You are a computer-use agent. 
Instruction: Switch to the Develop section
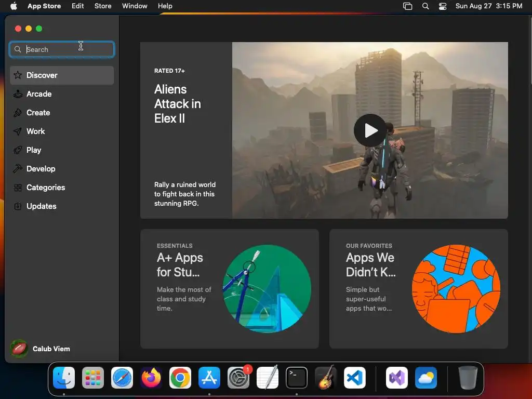tap(62, 169)
